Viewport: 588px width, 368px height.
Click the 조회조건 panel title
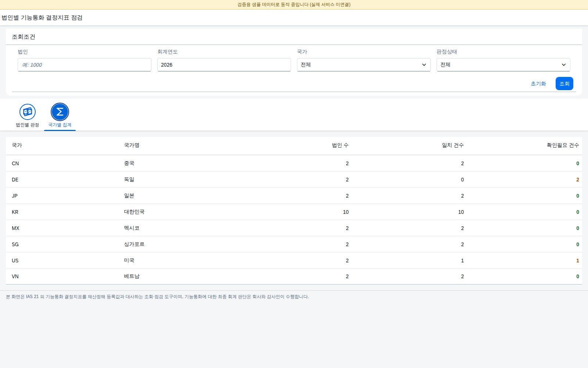point(24,37)
